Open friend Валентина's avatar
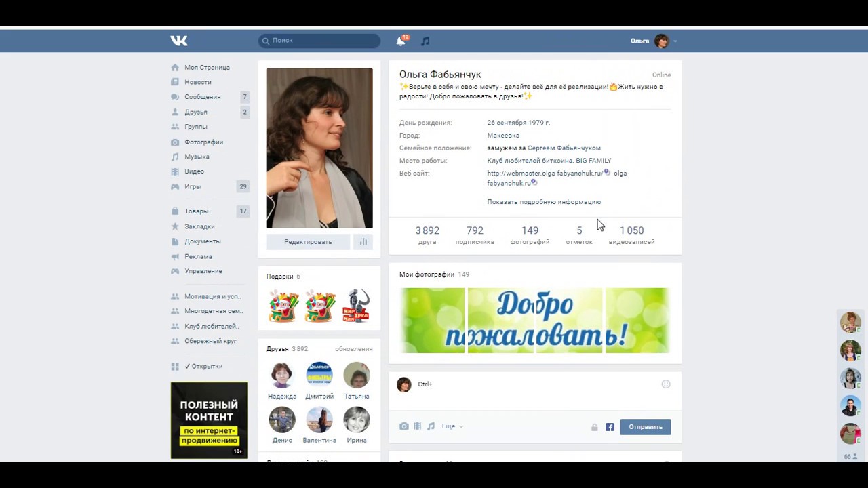The image size is (868, 488). (x=319, y=420)
